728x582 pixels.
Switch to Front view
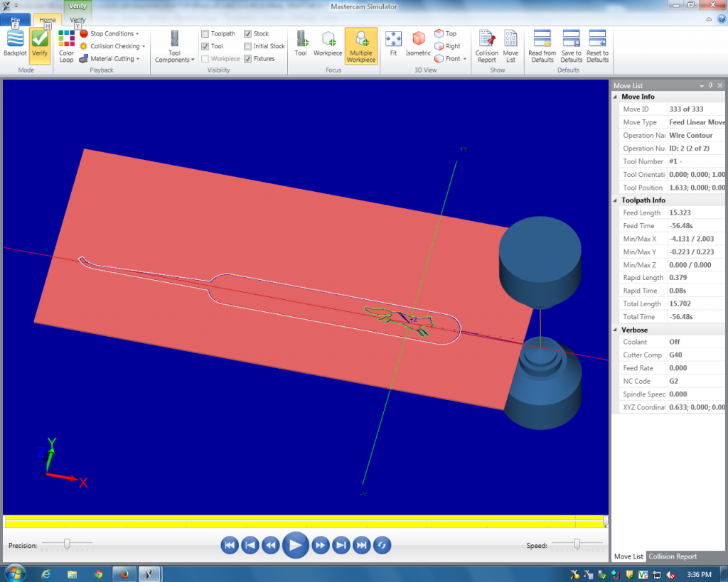[448, 58]
